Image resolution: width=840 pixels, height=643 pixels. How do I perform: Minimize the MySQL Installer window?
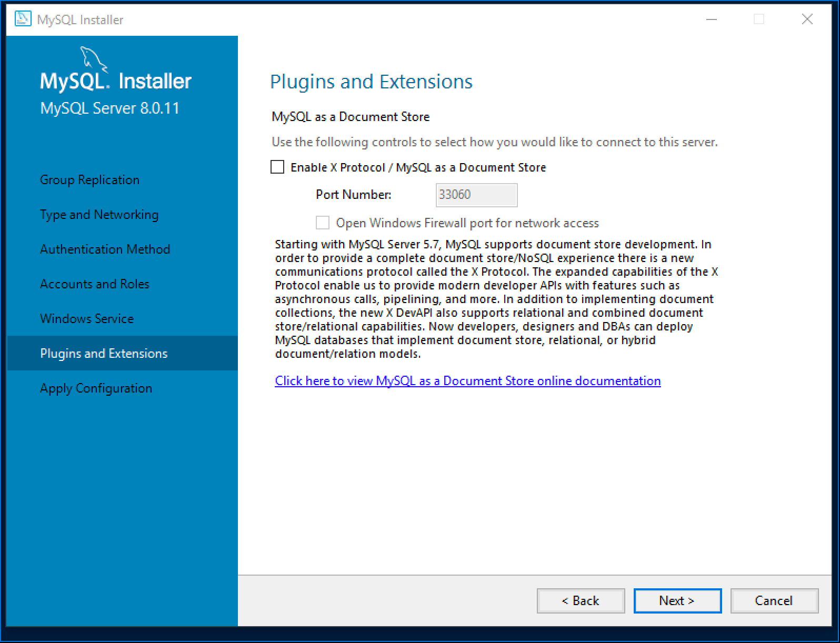[712, 19]
